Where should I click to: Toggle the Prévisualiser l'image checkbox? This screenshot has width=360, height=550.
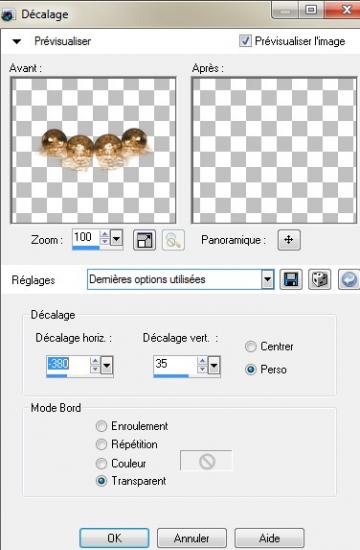pos(245,41)
